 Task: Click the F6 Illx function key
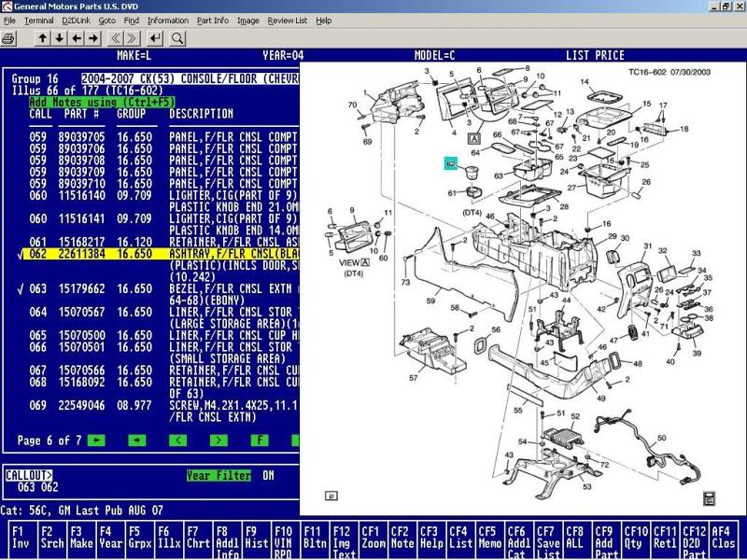pyautogui.click(x=169, y=540)
